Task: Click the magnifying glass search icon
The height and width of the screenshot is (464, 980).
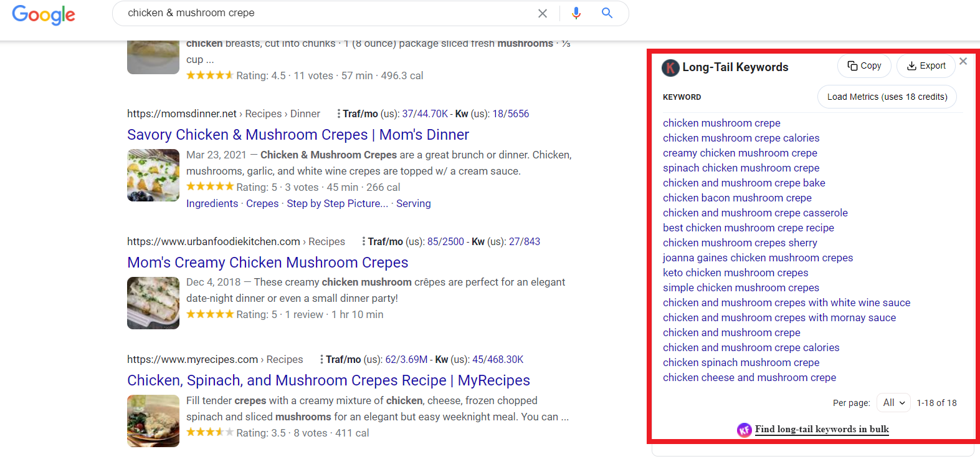Action: tap(607, 13)
